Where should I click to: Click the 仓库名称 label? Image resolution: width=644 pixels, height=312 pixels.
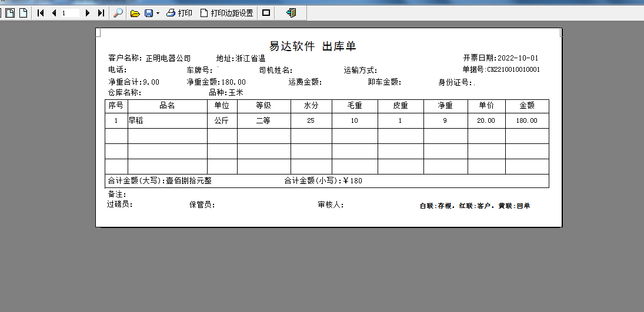click(x=125, y=93)
